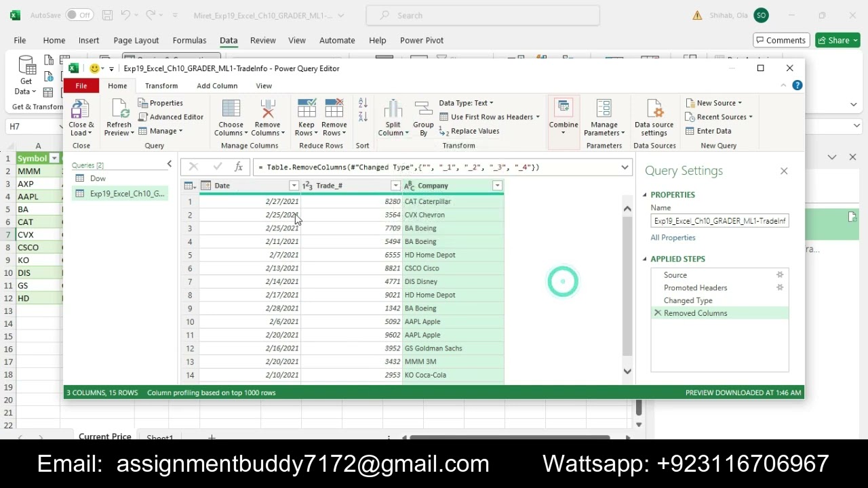Open Use First Row as Headers dropdown

point(489,117)
